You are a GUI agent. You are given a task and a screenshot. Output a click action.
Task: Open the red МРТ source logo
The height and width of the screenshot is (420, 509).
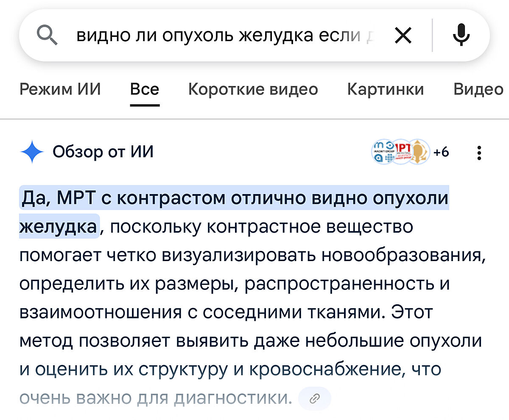point(401,152)
